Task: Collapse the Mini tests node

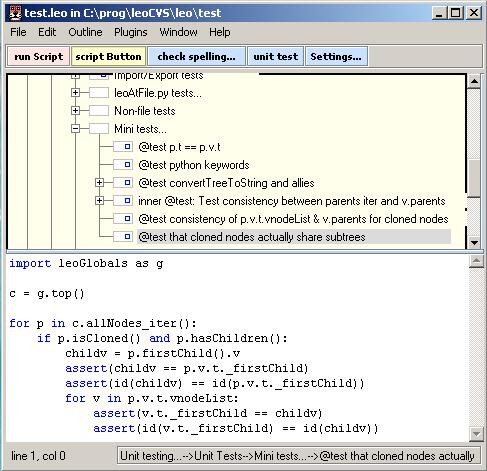Action: click(76, 129)
